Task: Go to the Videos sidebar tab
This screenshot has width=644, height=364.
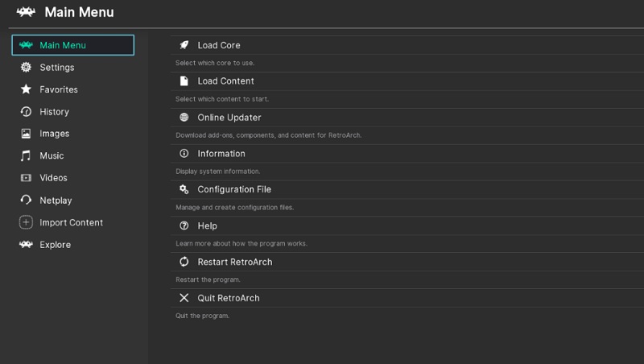Action: coord(53,178)
